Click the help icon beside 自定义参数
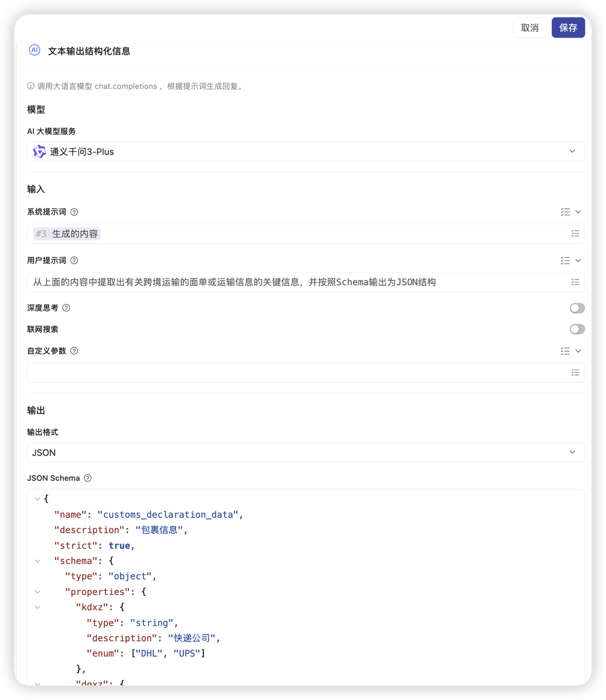This screenshot has width=606, height=700. pos(74,351)
